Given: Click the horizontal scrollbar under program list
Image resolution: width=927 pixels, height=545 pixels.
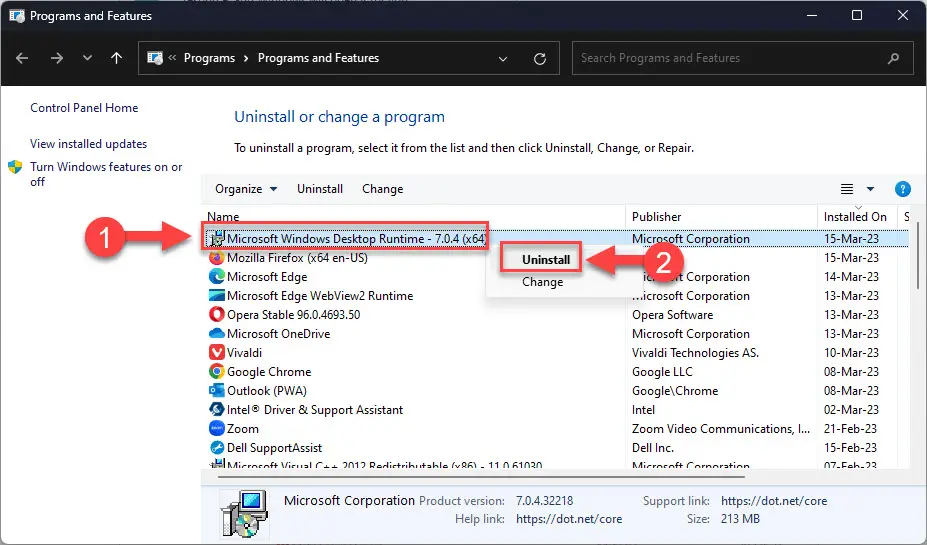Looking at the screenshot, I should tap(481, 476).
